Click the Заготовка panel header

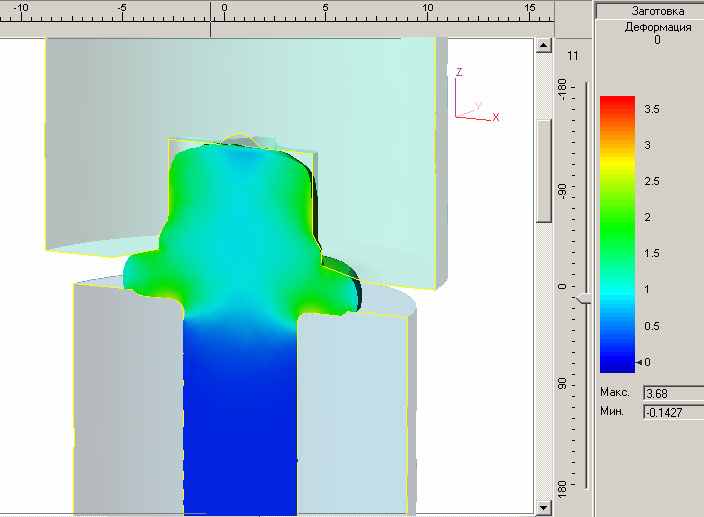[650, 11]
